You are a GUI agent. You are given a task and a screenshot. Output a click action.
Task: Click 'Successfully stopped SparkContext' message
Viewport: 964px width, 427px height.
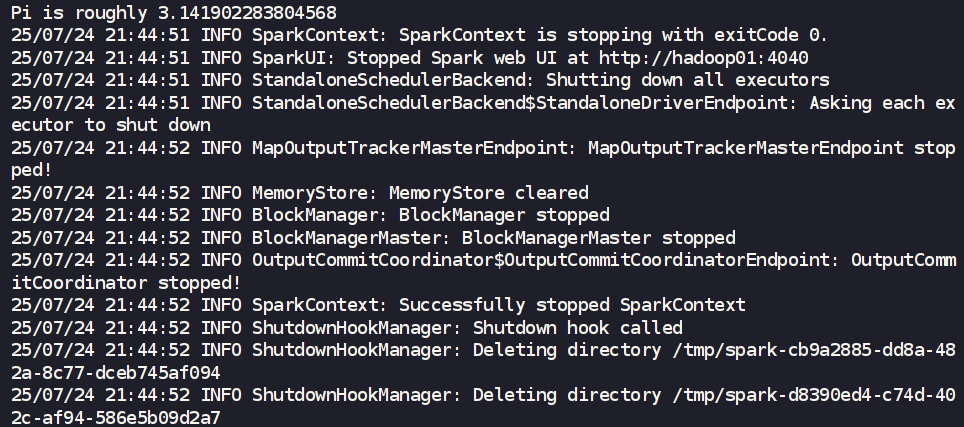572,305
